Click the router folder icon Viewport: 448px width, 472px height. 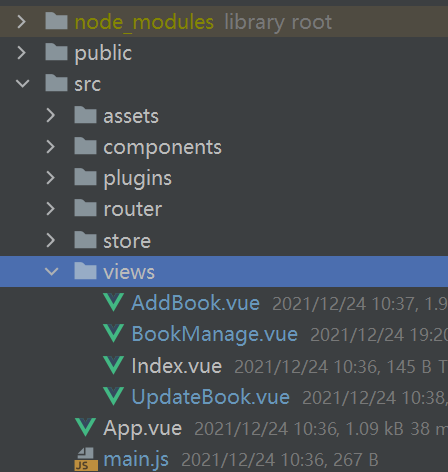(x=85, y=208)
